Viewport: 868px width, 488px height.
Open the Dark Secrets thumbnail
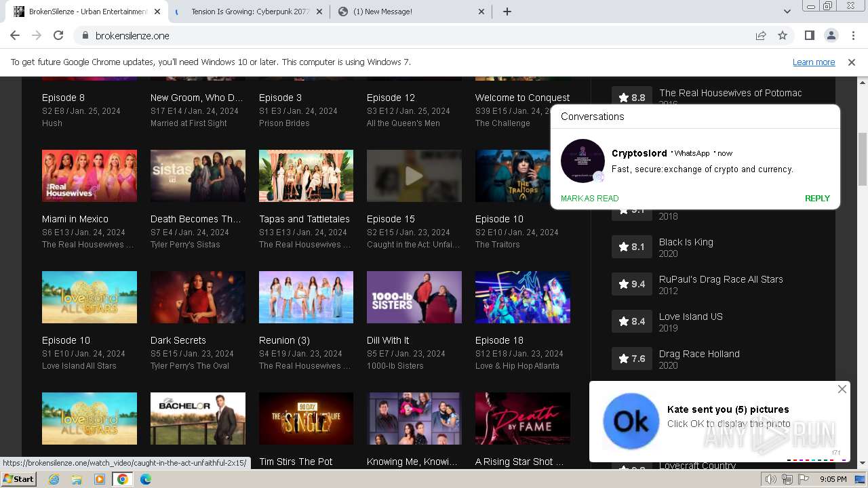click(198, 297)
